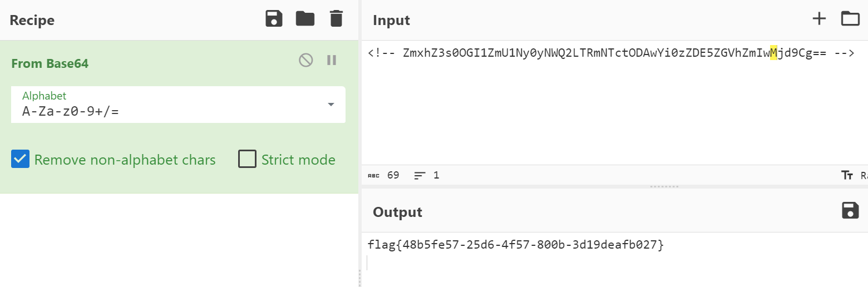This screenshot has height=287, width=868.
Task: Disable the From Base64 operation
Action: [305, 60]
